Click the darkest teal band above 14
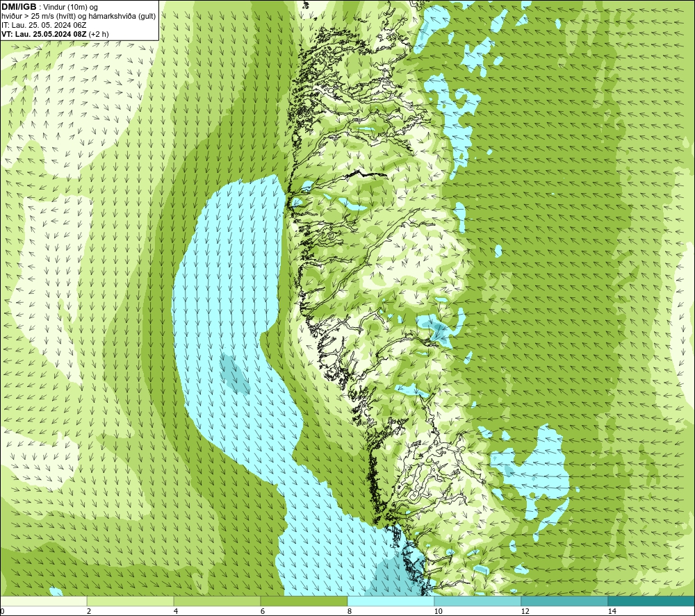Viewport: 695px width, 616px height. point(651,601)
